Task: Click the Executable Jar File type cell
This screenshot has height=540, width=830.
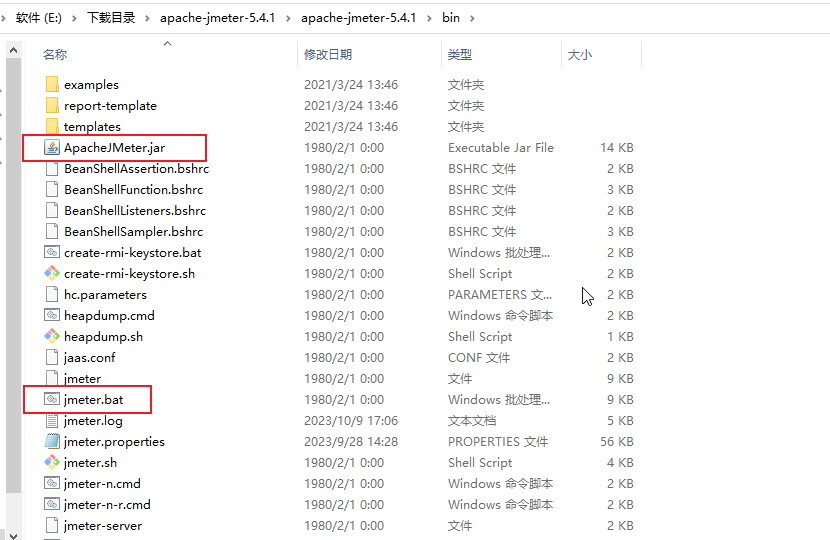Action: click(501, 148)
